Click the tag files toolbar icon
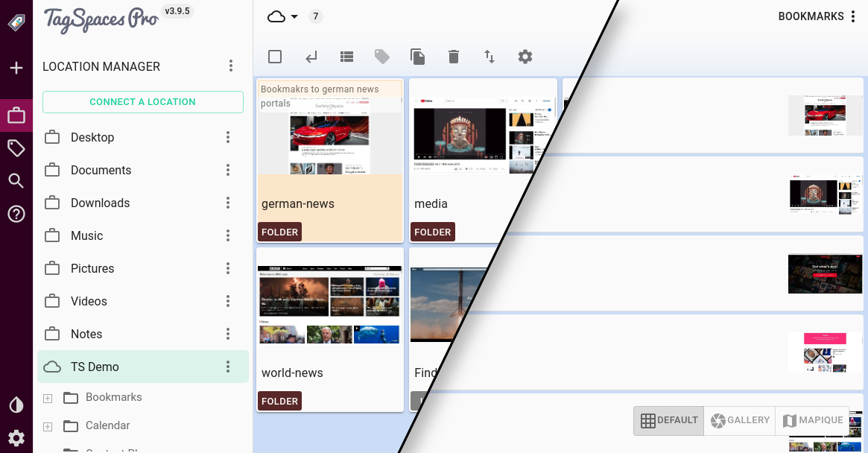This screenshot has height=453, width=868. point(382,57)
